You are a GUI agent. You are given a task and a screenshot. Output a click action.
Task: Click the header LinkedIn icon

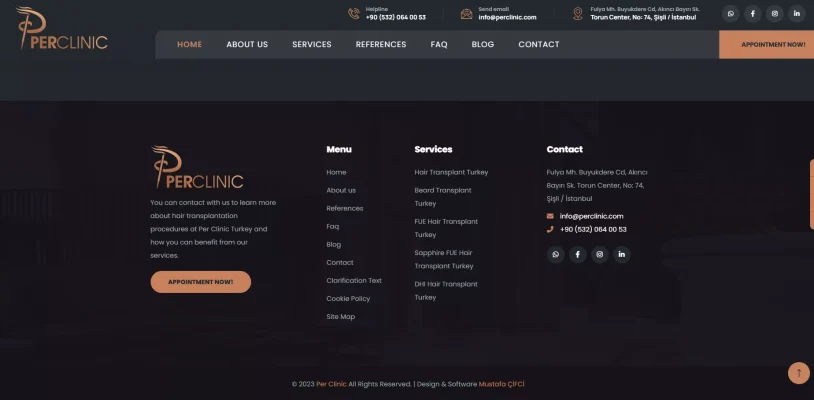[x=797, y=13]
